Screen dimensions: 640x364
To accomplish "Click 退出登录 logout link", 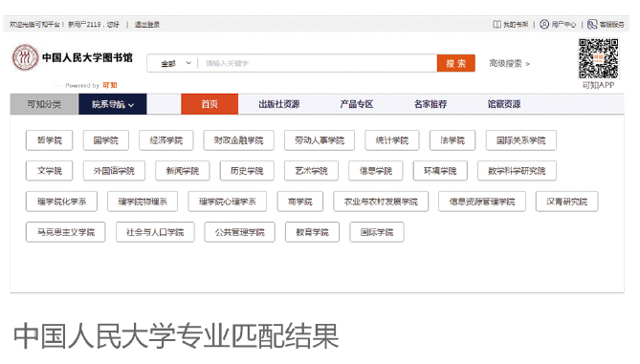I will tap(147, 25).
